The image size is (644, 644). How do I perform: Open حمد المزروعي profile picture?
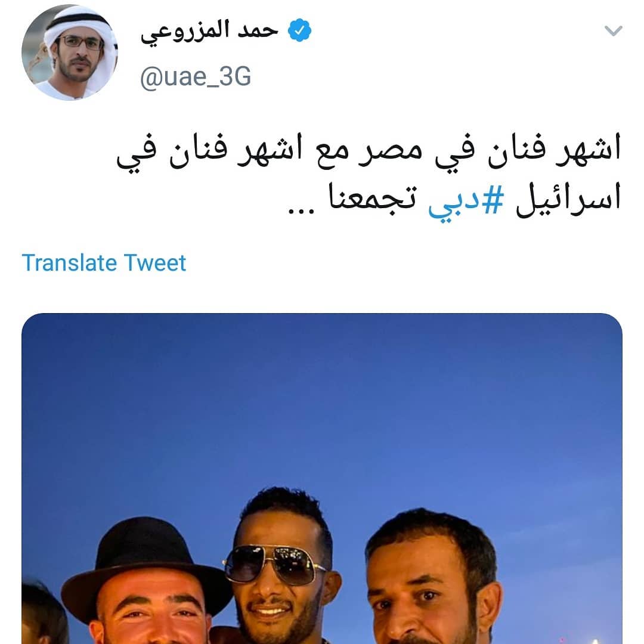[70, 52]
